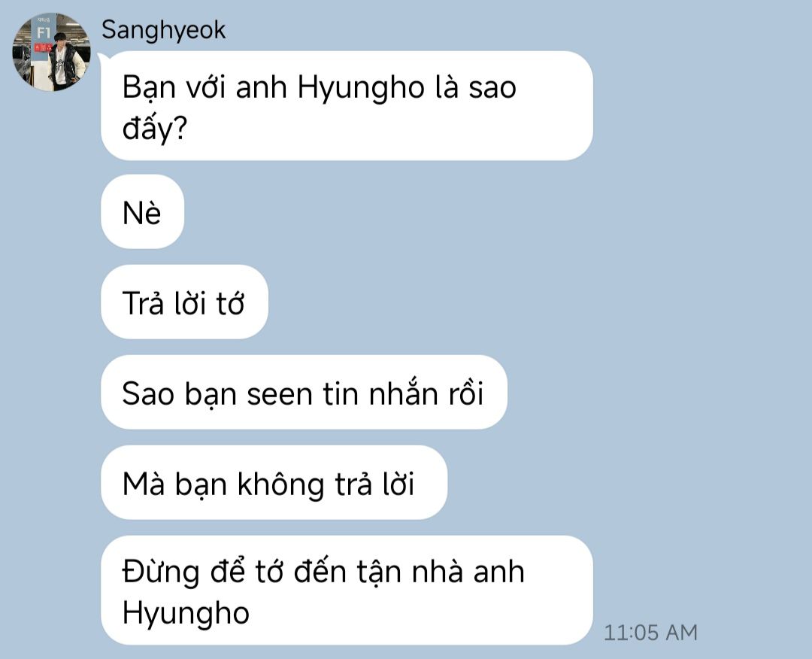Click the word "Bạn" starting the first message

tap(149, 87)
